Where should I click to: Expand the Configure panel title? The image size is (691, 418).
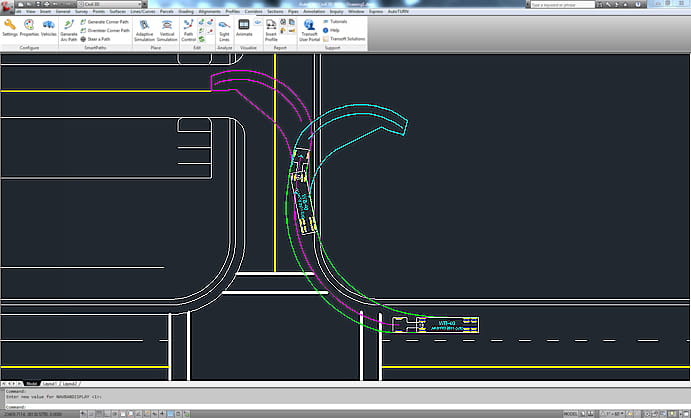29,48
